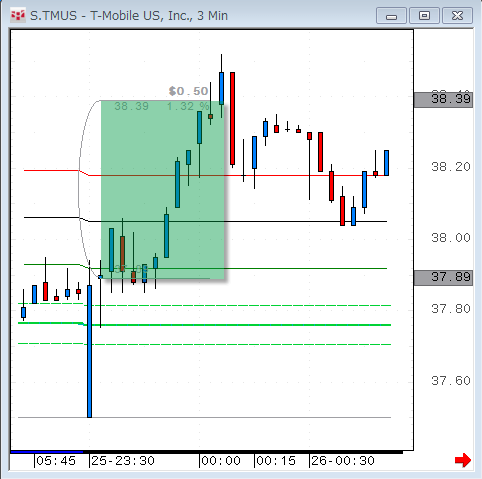Maximize the S.TMUS chart window
The height and width of the screenshot is (479, 482).
424,16
